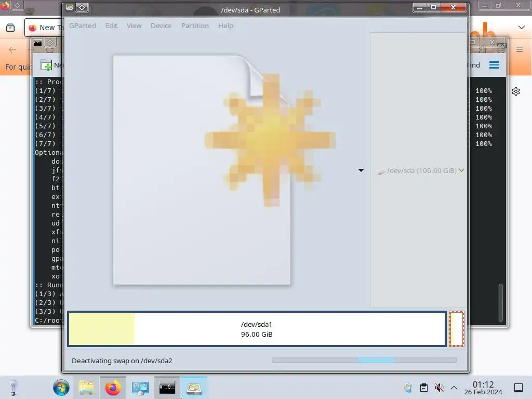Open the /dev/sda (100.00 GiB) device selector
The image size is (532, 399).
tap(420, 170)
